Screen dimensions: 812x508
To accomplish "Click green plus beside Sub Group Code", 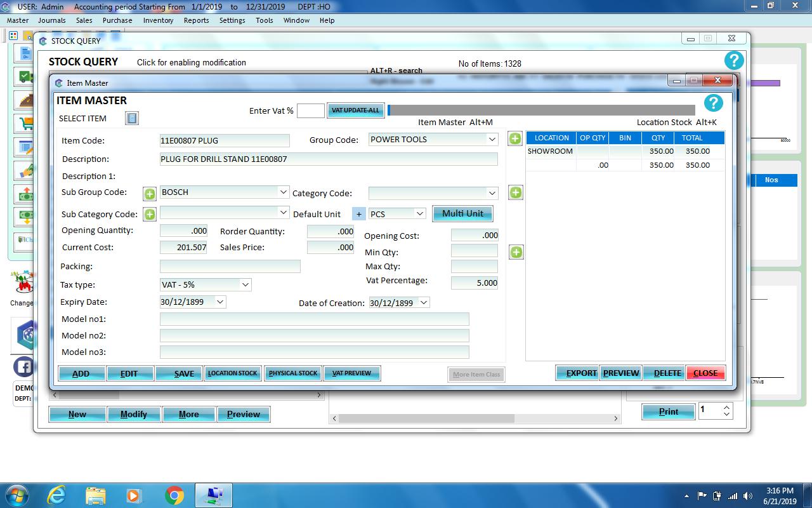I will 149,192.
